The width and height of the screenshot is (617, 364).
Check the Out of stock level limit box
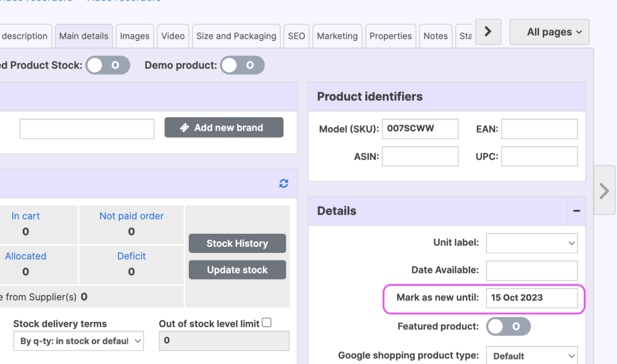tap(267, 323)
